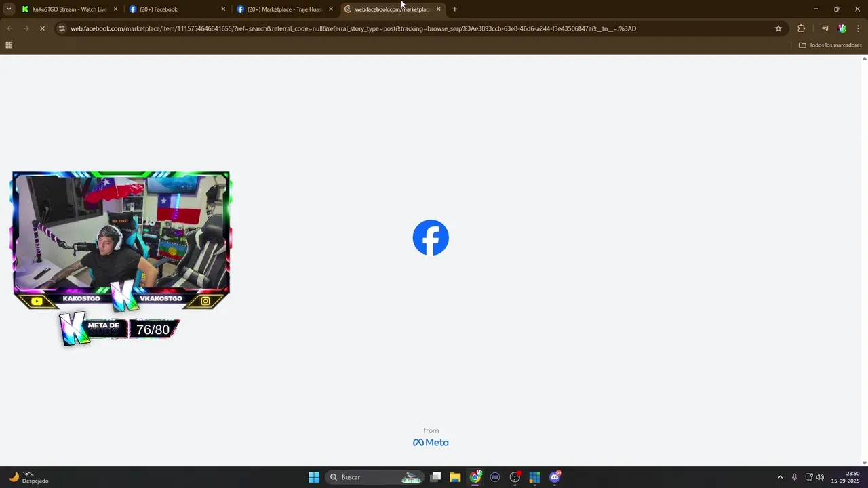Viewport: 868px width, 488px height.
Task: Close the Marketplace - Traje Huaso tab
Action: [331, 9]
